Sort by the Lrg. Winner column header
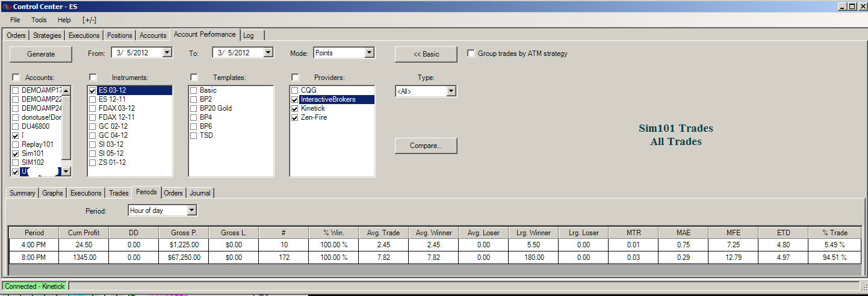 [533, 232]
